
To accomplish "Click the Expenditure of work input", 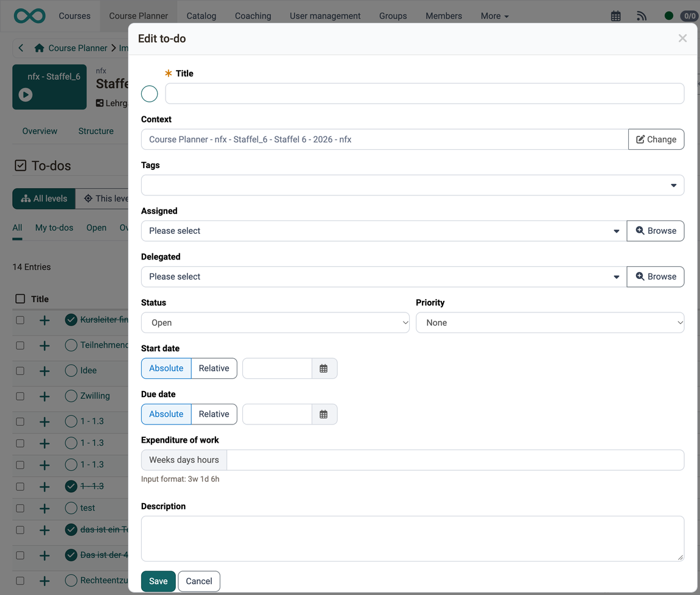I will point(455,460).
